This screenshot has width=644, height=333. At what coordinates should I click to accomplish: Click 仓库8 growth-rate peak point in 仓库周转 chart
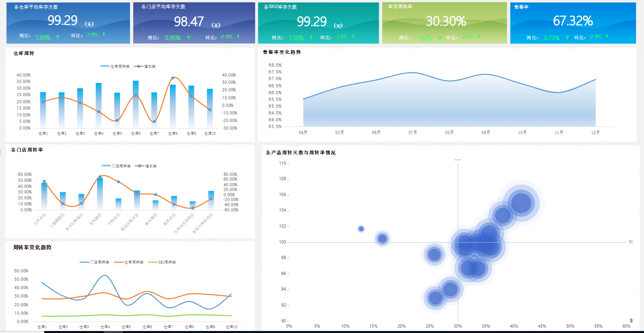click(173, 78)
